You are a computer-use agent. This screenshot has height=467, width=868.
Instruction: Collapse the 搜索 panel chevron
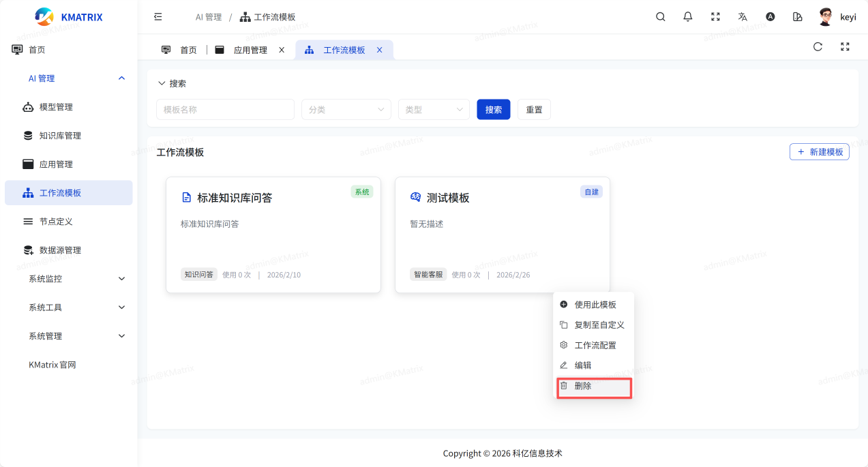pos(162,83)
